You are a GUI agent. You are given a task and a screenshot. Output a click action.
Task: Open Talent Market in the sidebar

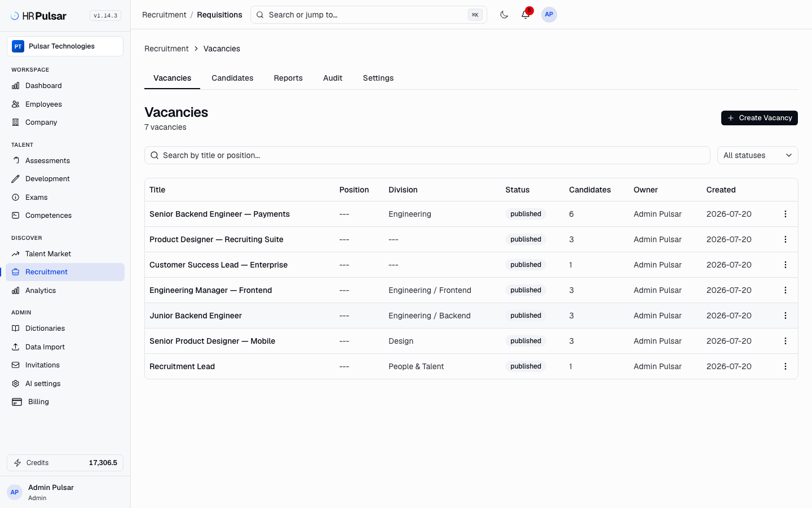pos(65,254)
